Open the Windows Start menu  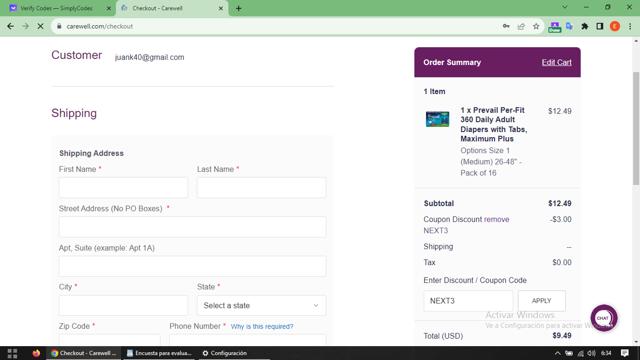pyautogui.click(x=12, y=353)
